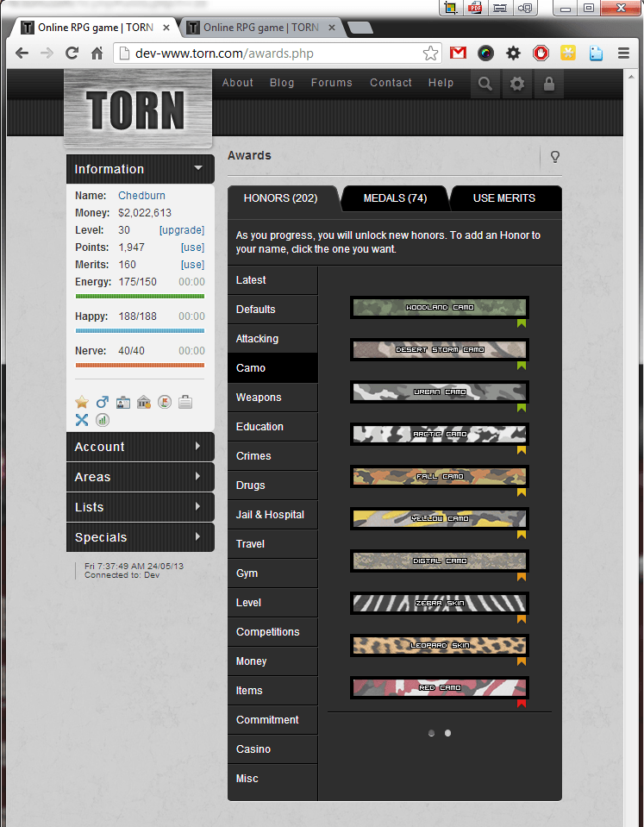Reload the page with the refresh icon
The width and height of the screenshot is (644, 827).
72,53
